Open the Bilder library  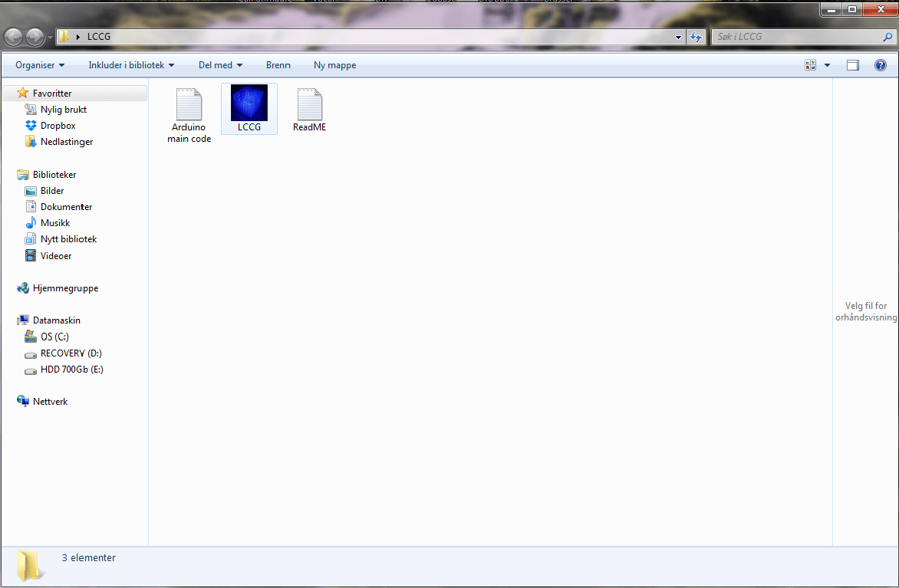coord(44,191)
